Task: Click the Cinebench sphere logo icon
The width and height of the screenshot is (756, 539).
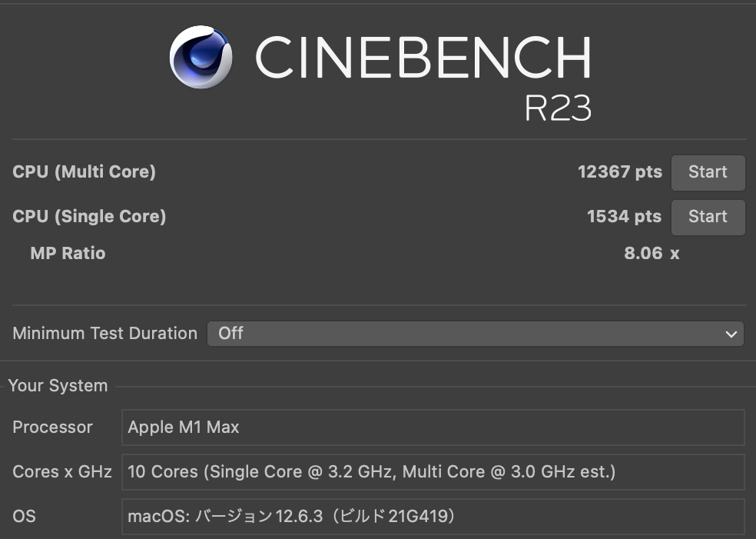Action: 201,57
